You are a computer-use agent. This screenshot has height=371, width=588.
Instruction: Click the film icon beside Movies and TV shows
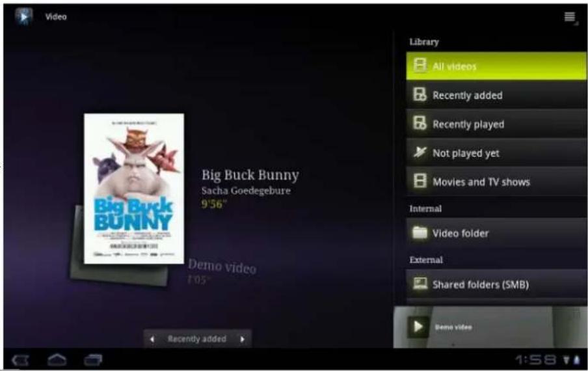pyautogui.click(x=420, y=181)
